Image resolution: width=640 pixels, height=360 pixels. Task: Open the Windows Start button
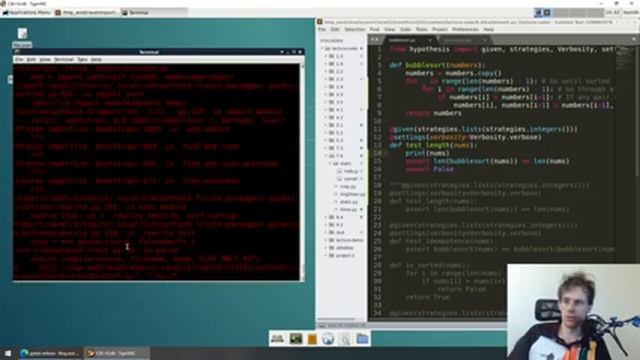tap(8, 353)
